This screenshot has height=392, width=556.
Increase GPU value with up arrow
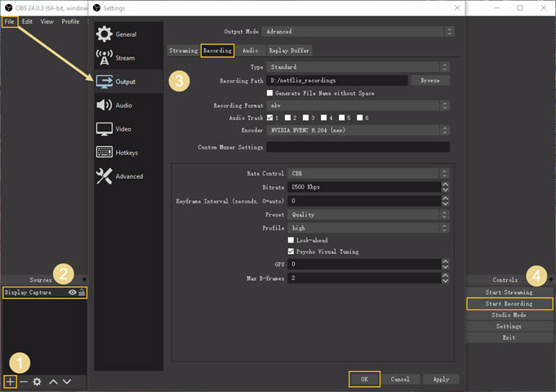(x=445, y=261)
